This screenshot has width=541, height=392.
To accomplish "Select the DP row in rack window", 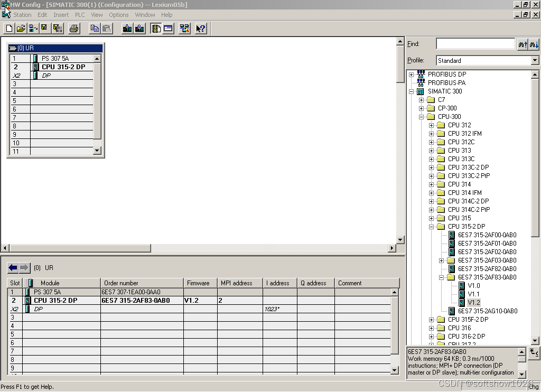I will point(46,76).
